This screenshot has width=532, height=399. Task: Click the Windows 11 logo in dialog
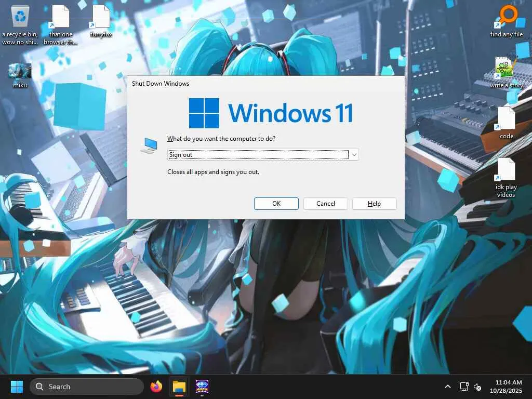[x=271, y=113]
